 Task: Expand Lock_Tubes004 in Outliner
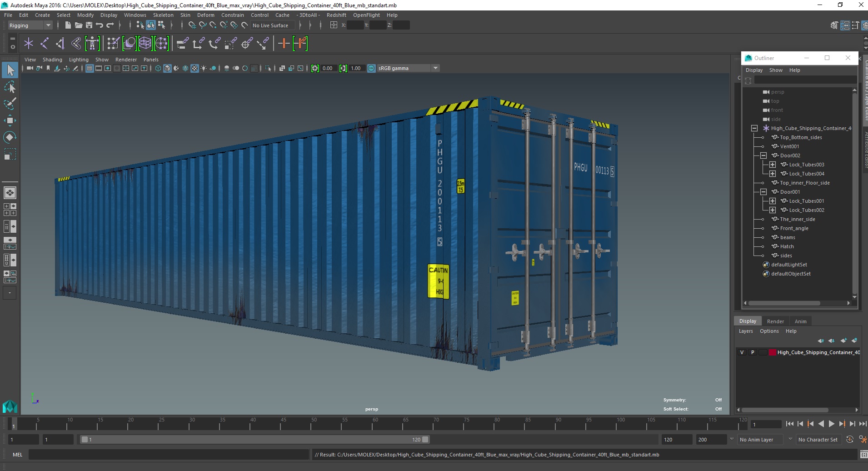click(x=773, y=174)
